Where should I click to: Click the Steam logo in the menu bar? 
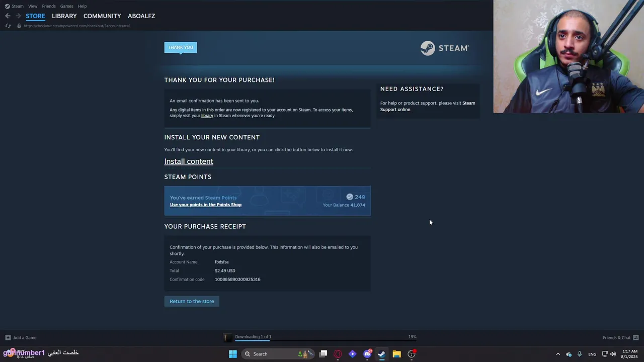pos(7,6)
